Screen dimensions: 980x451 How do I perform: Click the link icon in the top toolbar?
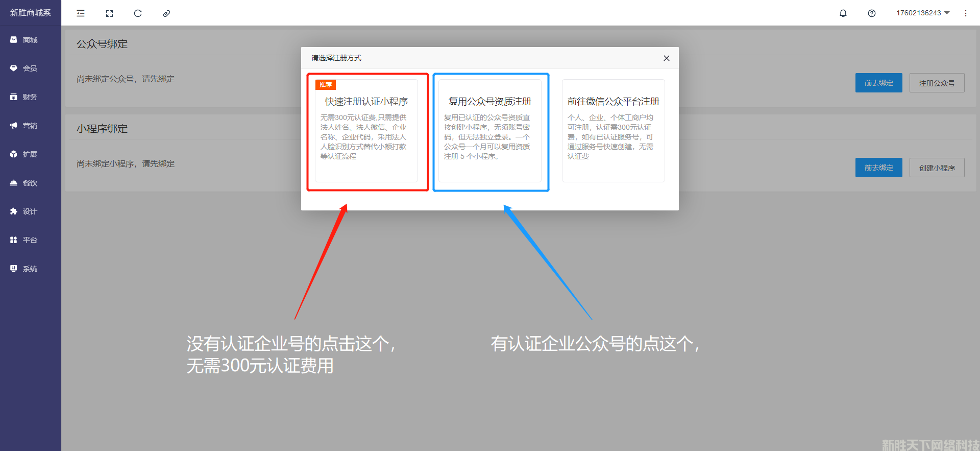coord(166,13)
